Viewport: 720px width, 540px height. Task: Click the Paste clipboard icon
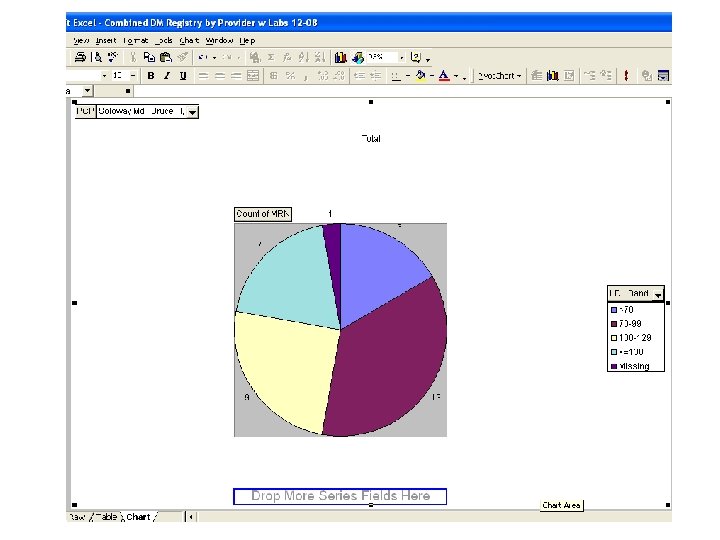pos(165,57)
